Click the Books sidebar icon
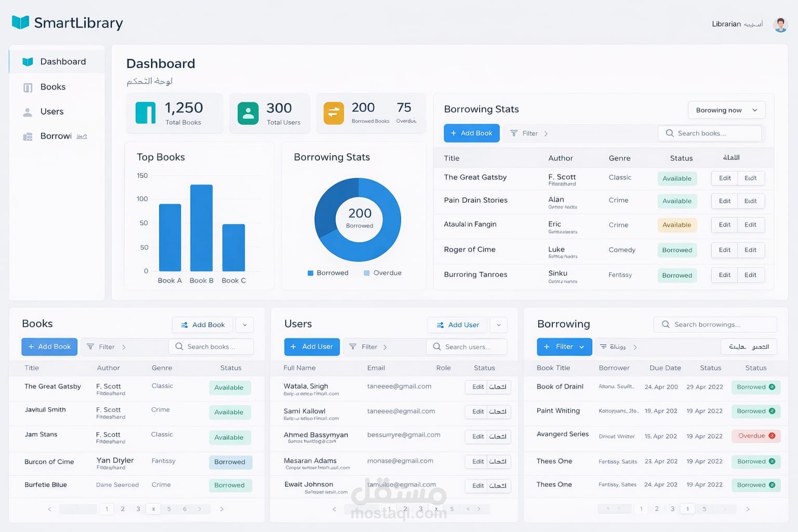798x532 pixels. coord(28,87)
